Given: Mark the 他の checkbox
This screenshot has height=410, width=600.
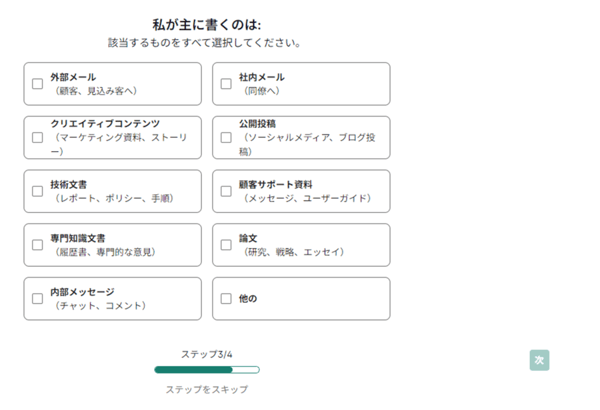Looking at the screenshot, I should [x=226, y=298].
